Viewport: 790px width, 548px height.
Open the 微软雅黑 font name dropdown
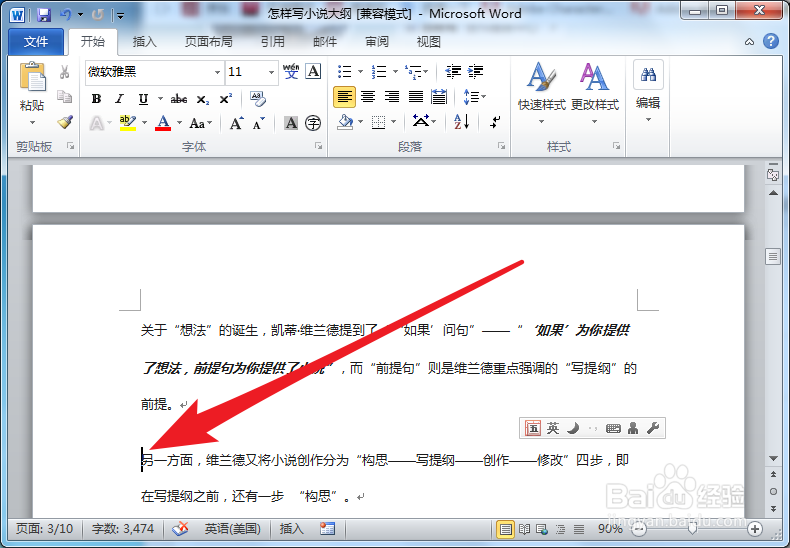pos(217,72)
